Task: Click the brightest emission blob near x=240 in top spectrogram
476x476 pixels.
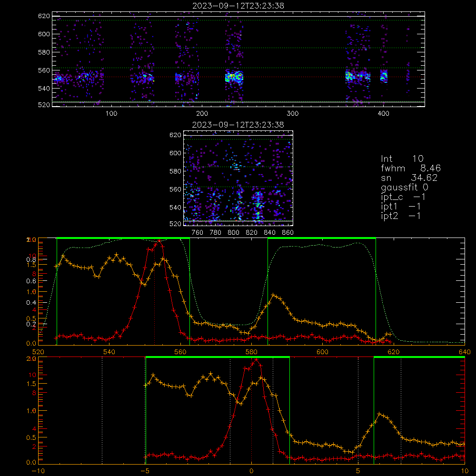Action: click(234, 77)
